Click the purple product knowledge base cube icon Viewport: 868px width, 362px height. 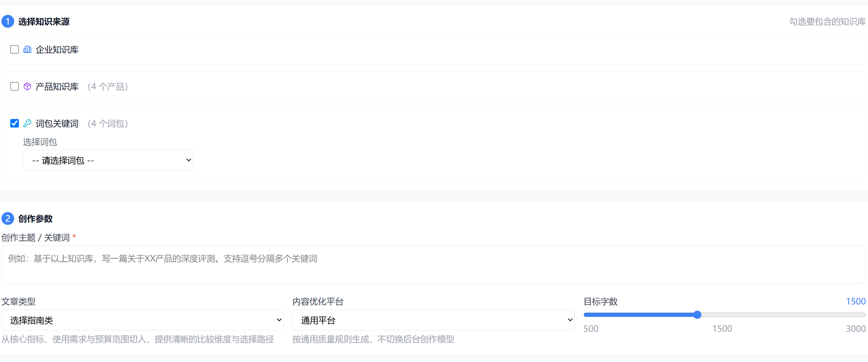(x=27, y=86)
